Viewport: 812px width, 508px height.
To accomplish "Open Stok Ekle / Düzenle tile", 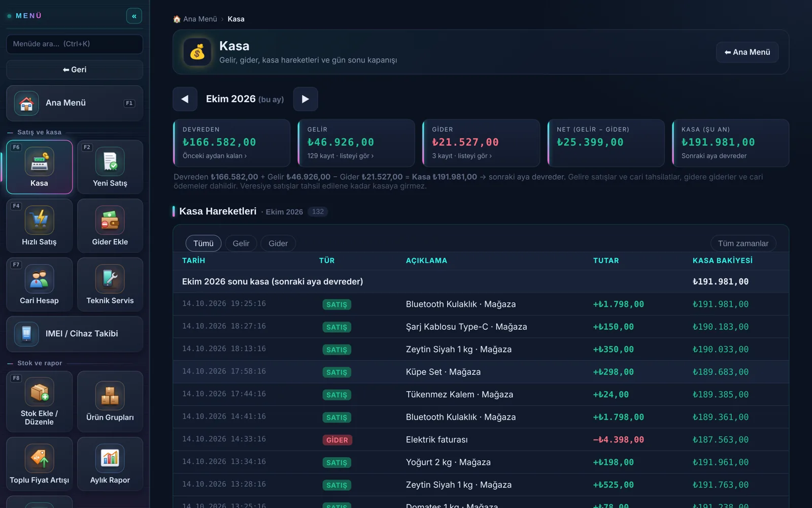I will [39, 402].
